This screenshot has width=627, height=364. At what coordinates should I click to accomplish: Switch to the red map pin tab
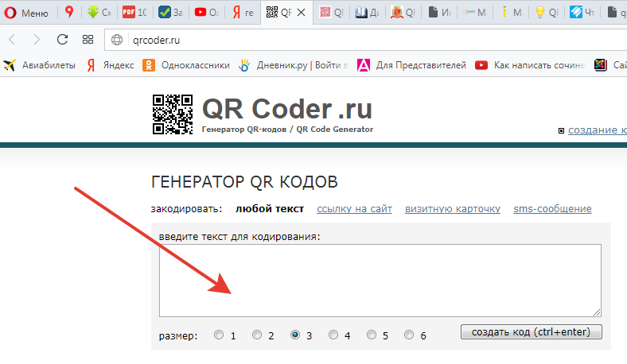click(x=69, y=13)
